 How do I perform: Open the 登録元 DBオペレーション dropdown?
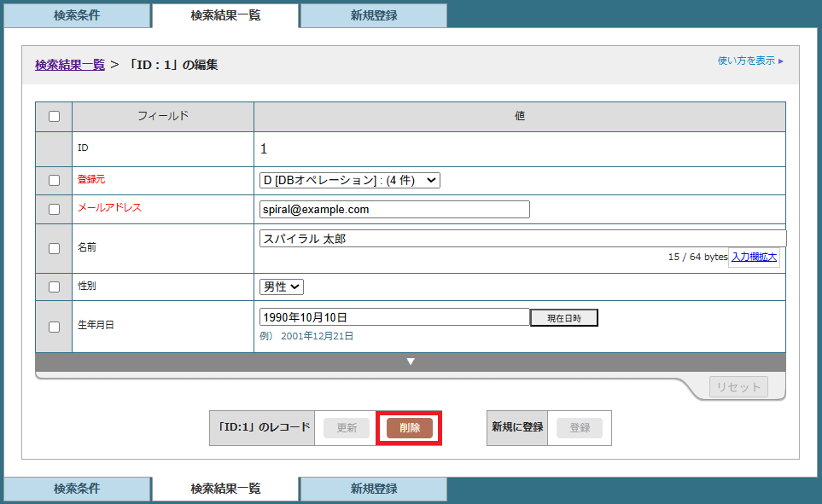(x=350, y=178)
